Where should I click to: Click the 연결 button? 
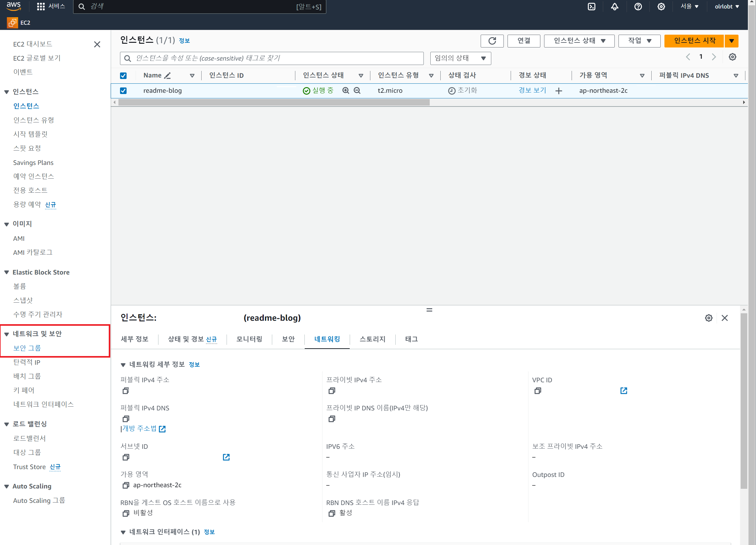pos(523,41)
